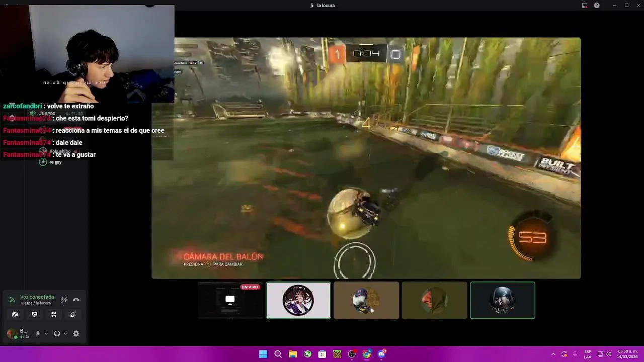
Task: Expand headphone output options chevron
Action: point(65,333)
